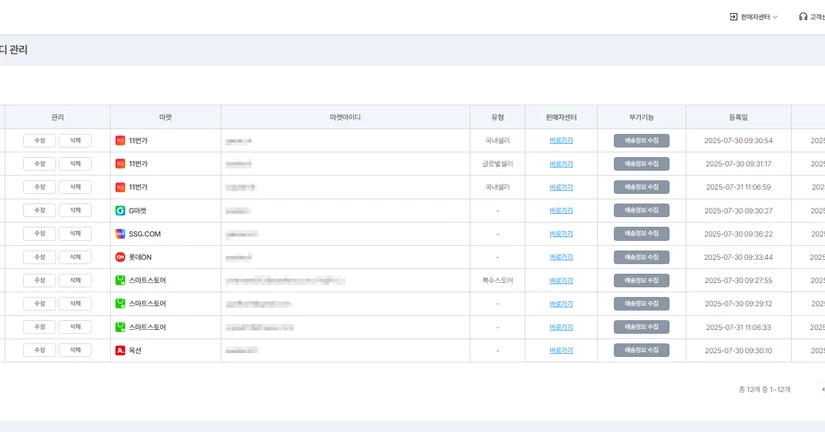825x432 pixels.
Task: Click 수정 for the G마켓 account
Action: click(x=39, y=210)
